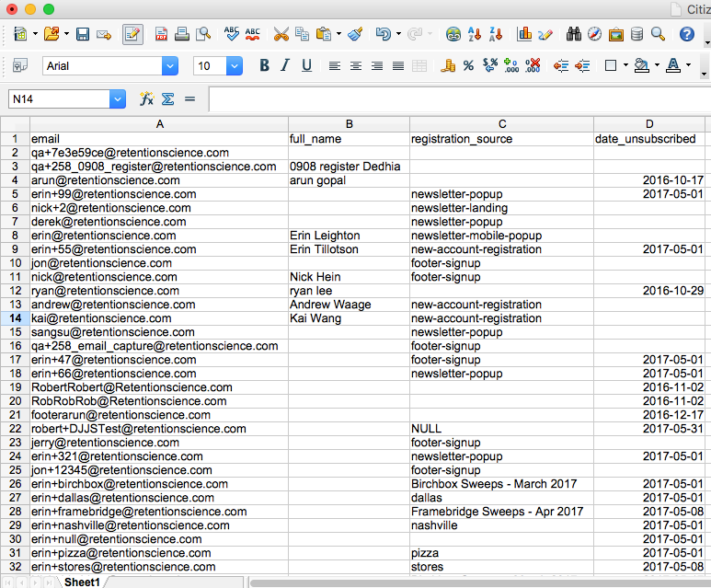Click the formula input line
The width and height of the screenshot is (711, 588).
coord(460,98)
